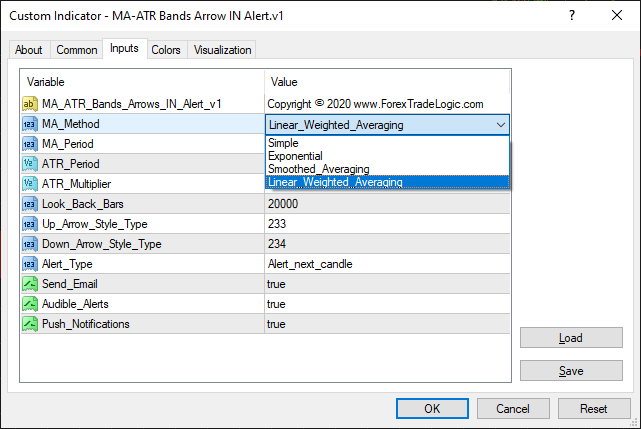Click the help question mark in title bar

pyautogui.click(x=571, y=15)
